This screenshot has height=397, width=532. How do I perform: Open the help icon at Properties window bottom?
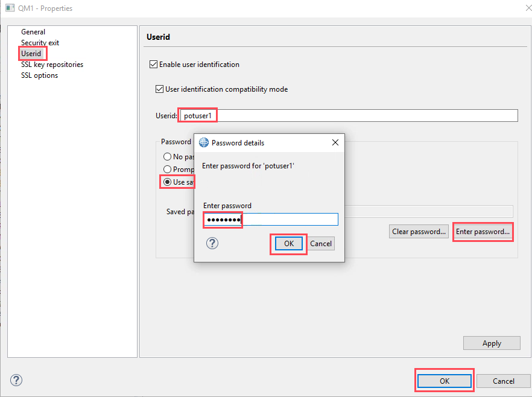point(16,380)
